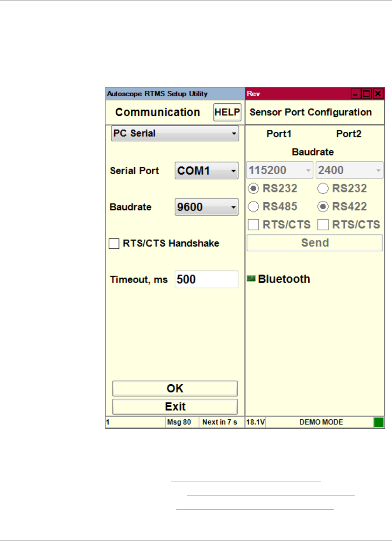Click the Port1 column header
Image resolution: width=392 pixels, height=541 pixels.
[x=279, y=134]
